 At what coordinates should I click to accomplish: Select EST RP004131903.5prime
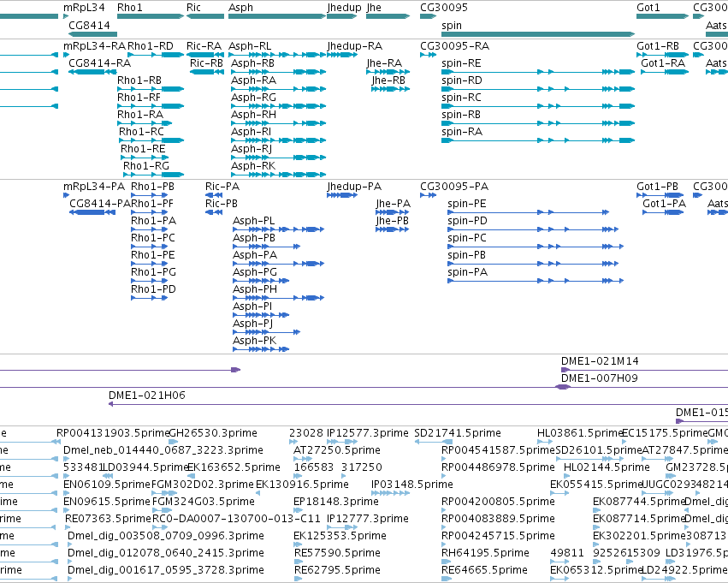tap(113, 433)
